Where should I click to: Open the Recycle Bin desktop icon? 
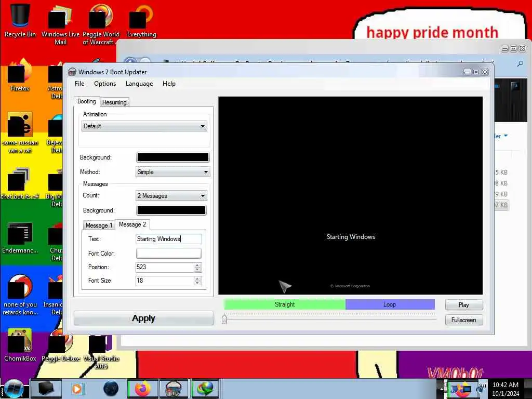tap(20, 20)
